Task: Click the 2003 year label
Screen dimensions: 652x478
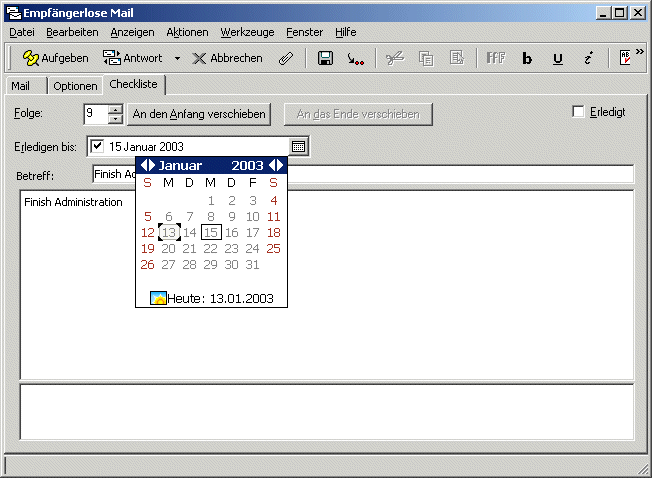Action: 247,165
